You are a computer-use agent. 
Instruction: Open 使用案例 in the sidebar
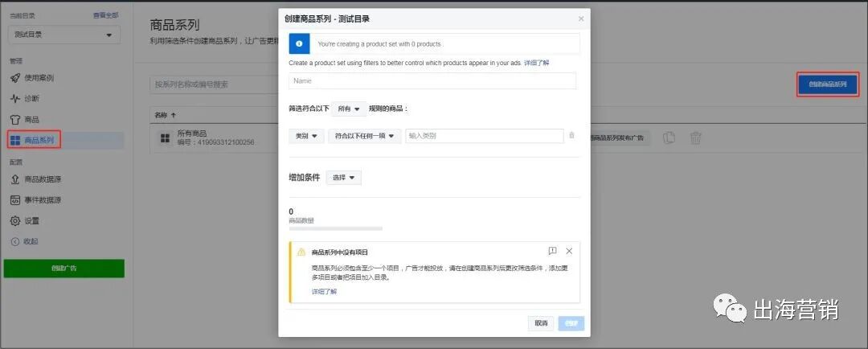[33, 78]
